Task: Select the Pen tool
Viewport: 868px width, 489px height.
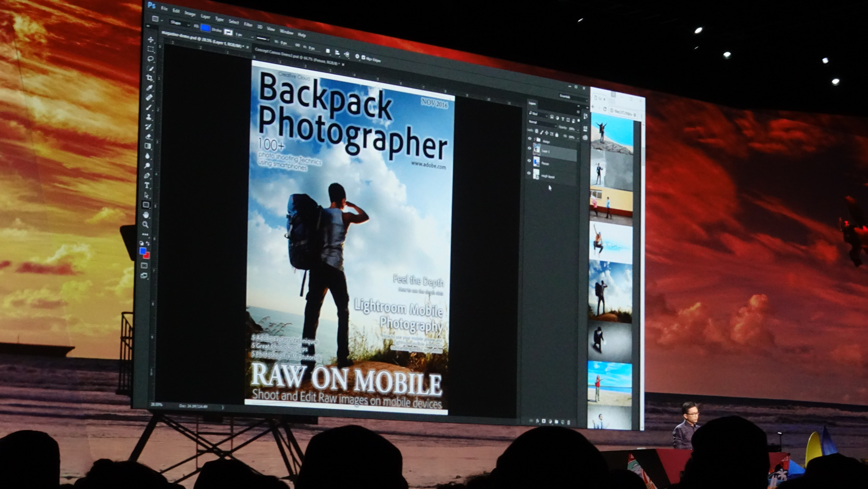Action: click(147, 176)
